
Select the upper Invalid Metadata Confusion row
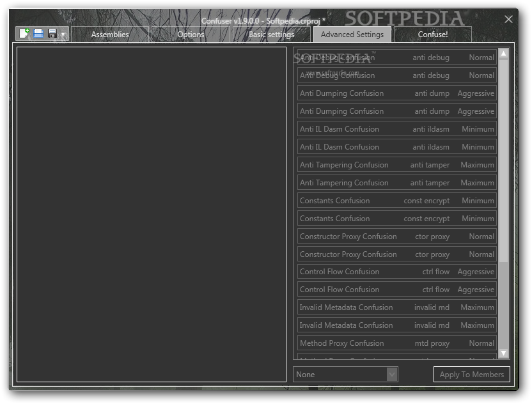pyautogui.click(x=397, y=307)
